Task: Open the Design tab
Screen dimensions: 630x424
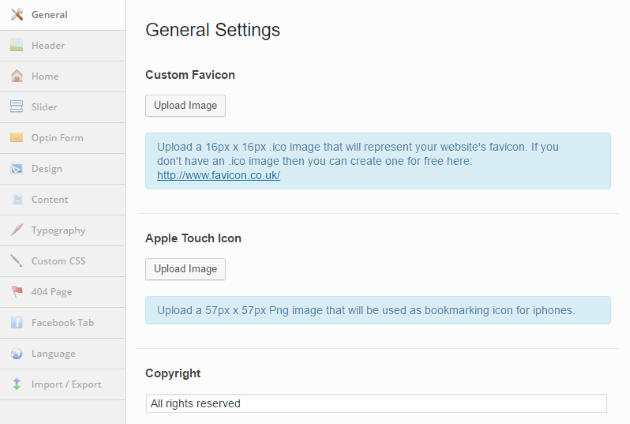Action: tap(63, 169)
